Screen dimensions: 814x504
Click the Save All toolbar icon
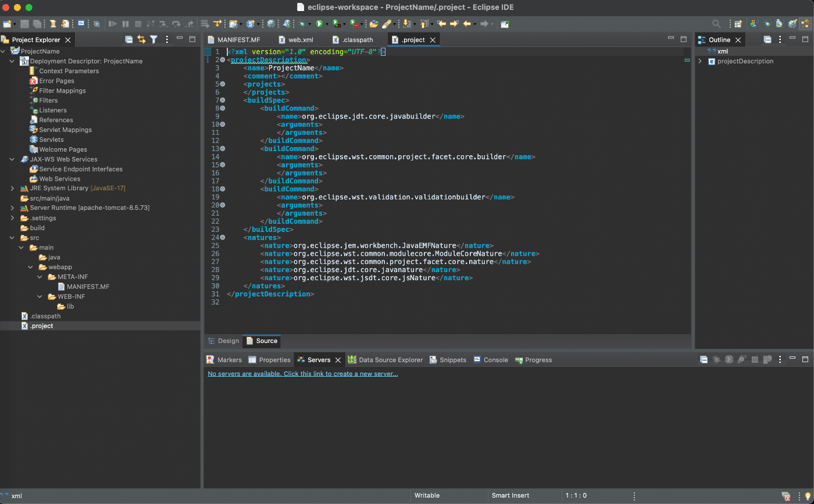37,24
